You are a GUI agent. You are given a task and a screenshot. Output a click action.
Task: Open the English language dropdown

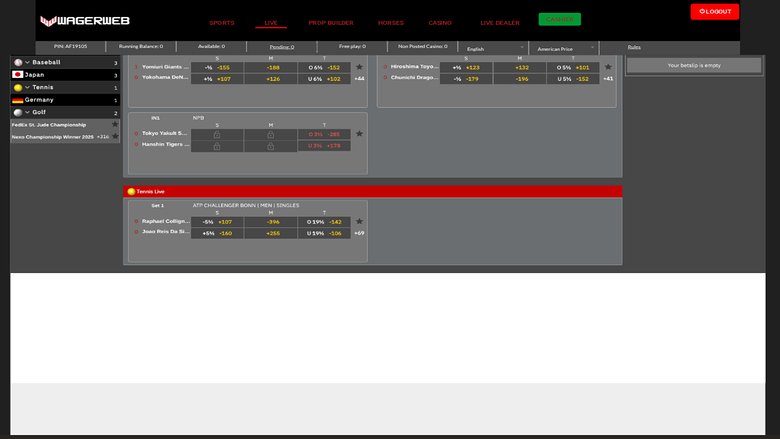[x=492, y=47]
